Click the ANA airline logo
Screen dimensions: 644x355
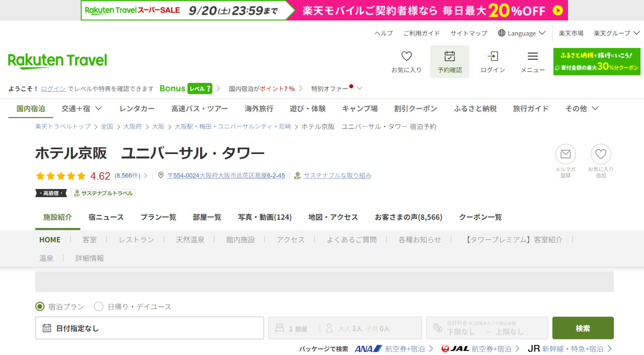pyautogui.click(x=368, y=349)
